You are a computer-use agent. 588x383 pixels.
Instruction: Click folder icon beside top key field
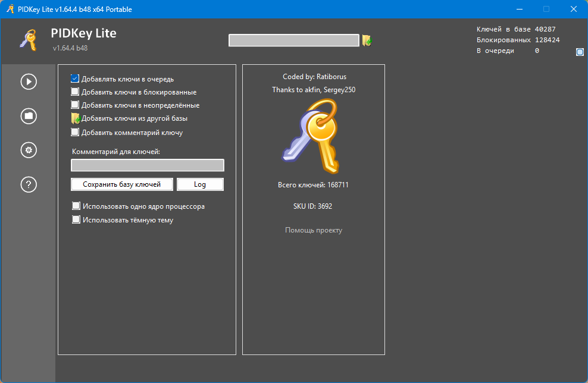(367, 40)
